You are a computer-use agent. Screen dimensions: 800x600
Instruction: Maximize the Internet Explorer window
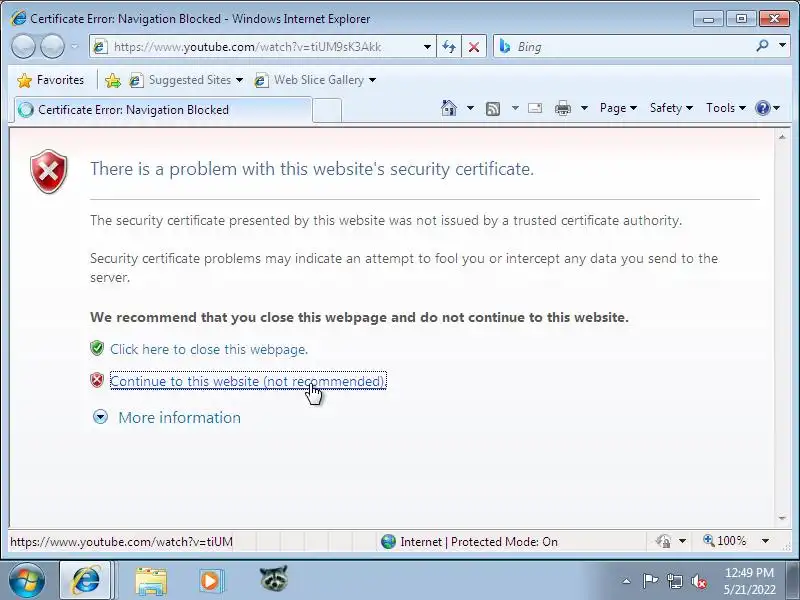[741, 19]
